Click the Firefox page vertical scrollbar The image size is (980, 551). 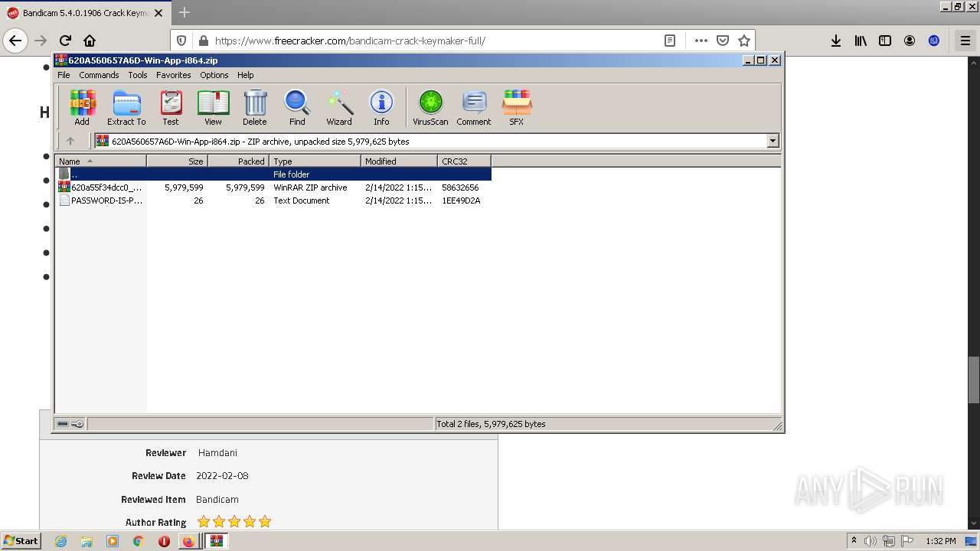(973, 380)
